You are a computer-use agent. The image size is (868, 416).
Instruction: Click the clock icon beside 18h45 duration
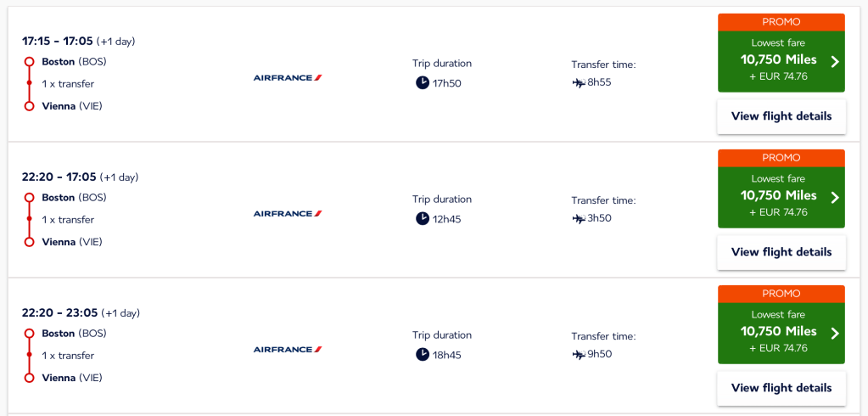pos(423,354)
